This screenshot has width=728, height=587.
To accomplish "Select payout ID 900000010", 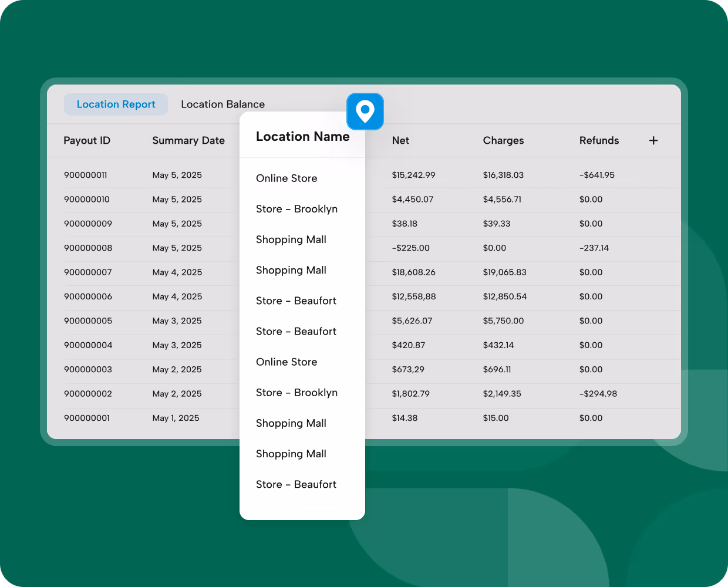I will 87,199.
